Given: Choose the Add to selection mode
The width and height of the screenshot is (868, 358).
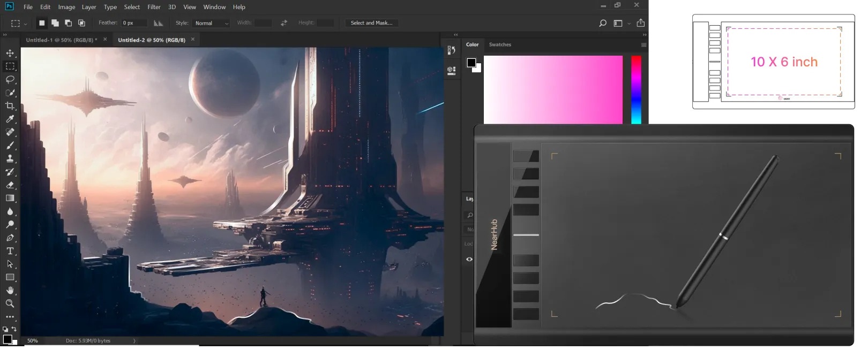Looking at the screenshot, I should [55, 23].
